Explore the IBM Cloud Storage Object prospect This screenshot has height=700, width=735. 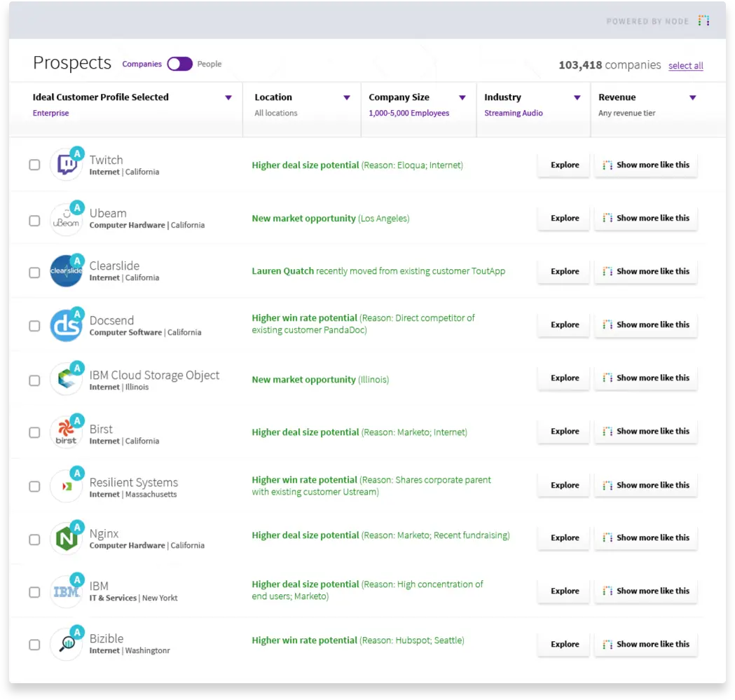click(x=564, y=378)
